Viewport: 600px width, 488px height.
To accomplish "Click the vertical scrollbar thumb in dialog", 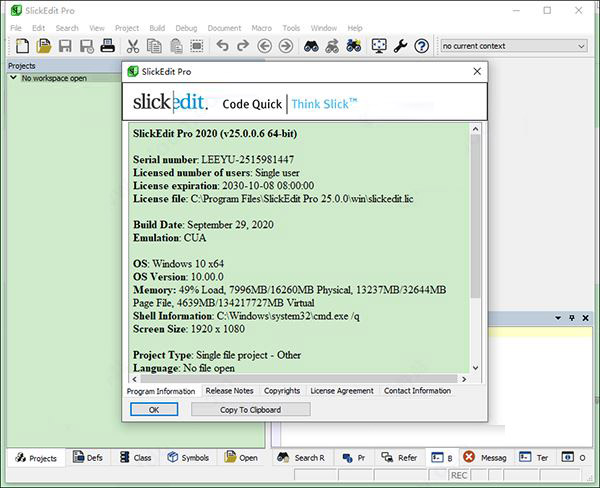I will (475, 216).
